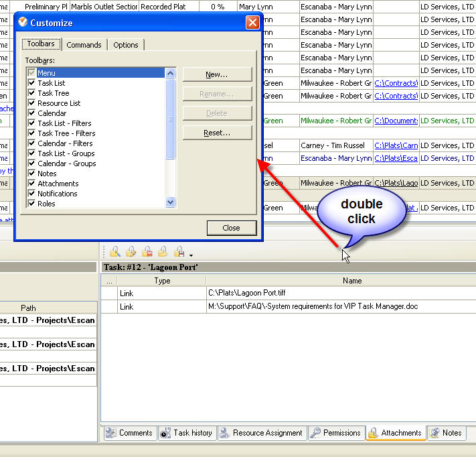Switch to the Notes tab at bottom

click(446, 433)
